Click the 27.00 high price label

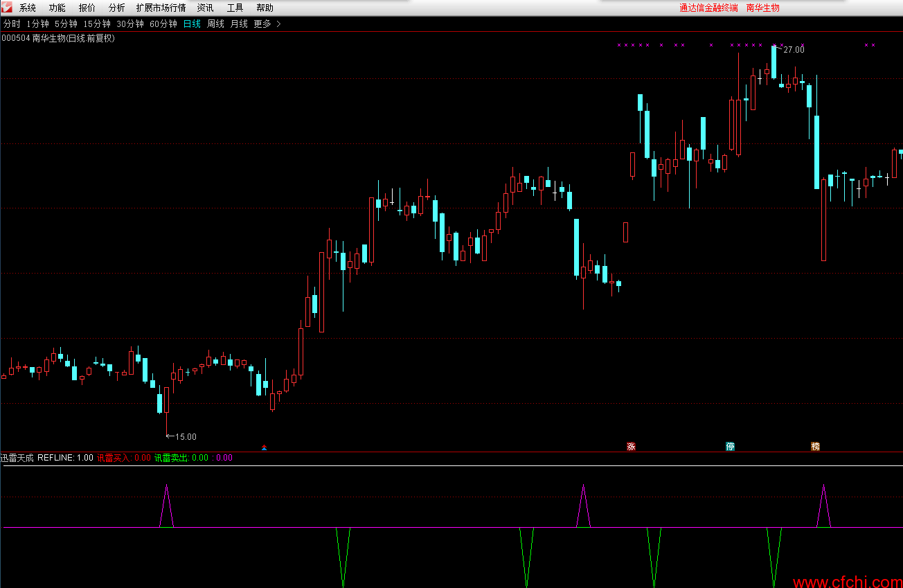[794, 49]
